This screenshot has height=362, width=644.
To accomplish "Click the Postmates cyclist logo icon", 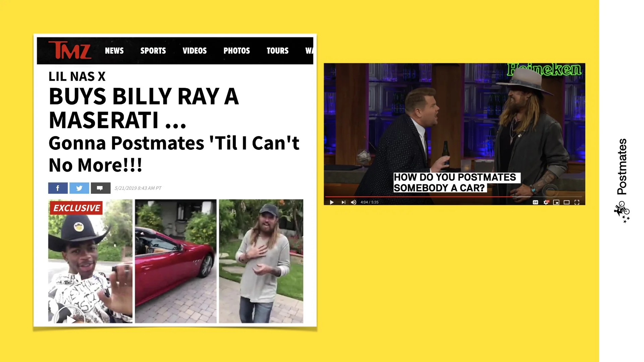I will (622, 212).
